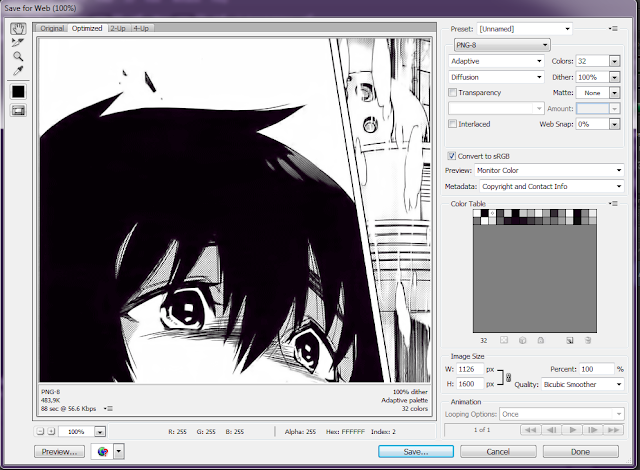Select the Eyedropper tool
Screen dimensions: 640x470
[18, 71]
